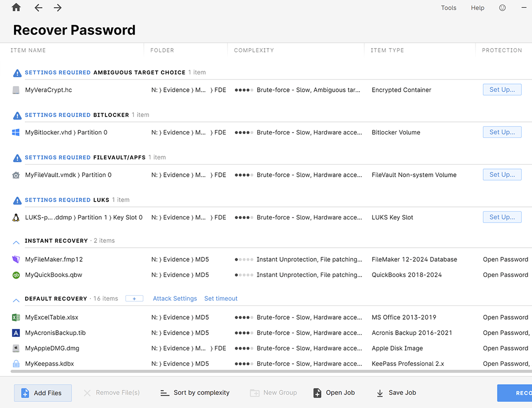This screenshot has width=532, height=408.
Task: Navigate back with the left arrow
Action: pos(38,8)
